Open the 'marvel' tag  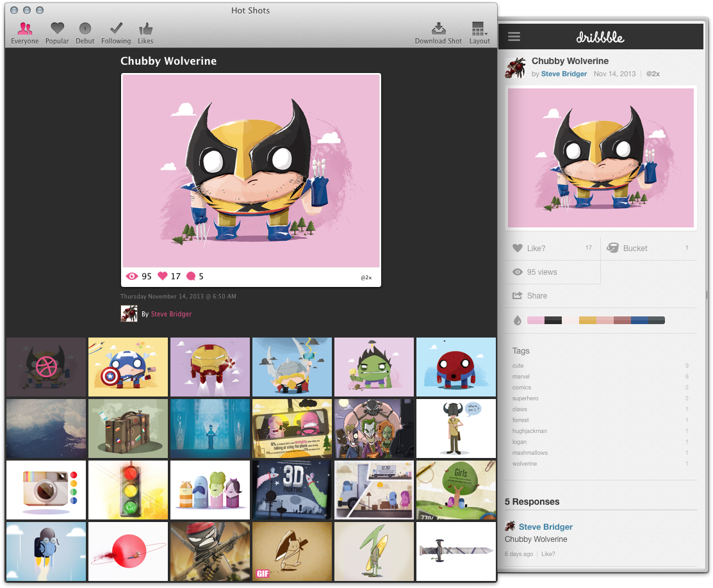(x=521, y=377)
